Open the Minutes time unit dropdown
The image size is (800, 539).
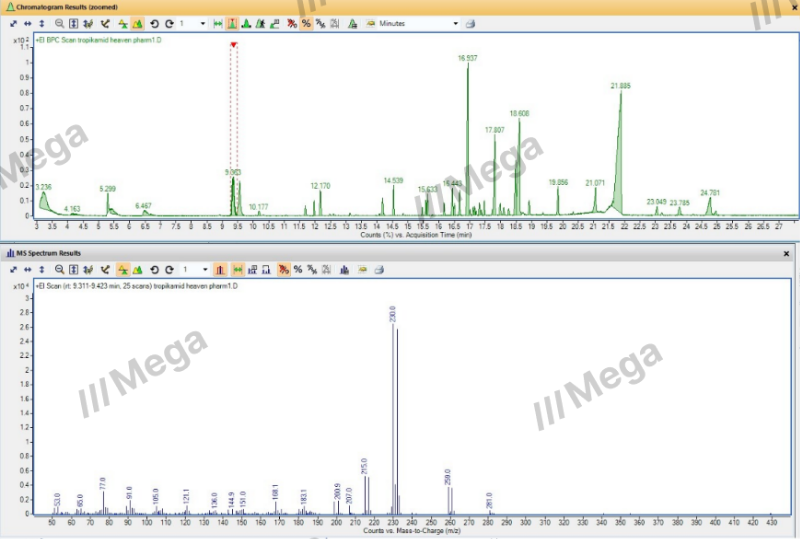pyautogui.click(x=456, y=22)
